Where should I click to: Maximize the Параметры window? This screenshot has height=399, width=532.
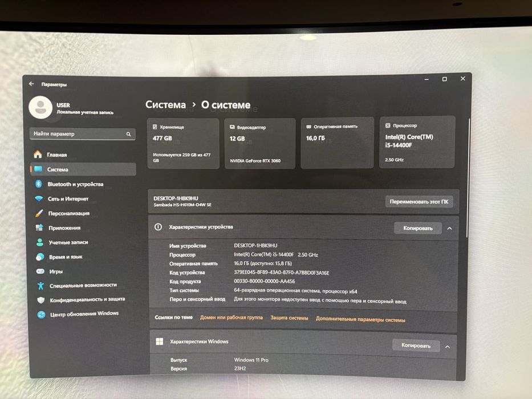pyautogui.click(x=444, y=79)
